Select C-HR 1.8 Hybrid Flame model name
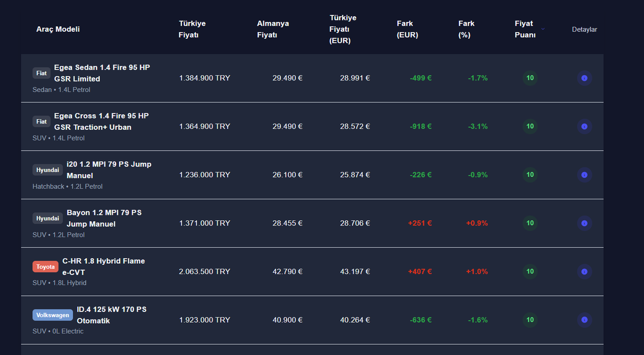The width and height of the screenshot is (644, 355). [x=104, y=266]
